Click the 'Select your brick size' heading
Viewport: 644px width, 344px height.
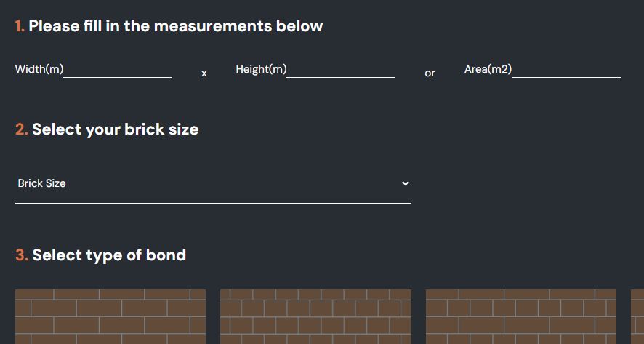click(x=115, y=129)
